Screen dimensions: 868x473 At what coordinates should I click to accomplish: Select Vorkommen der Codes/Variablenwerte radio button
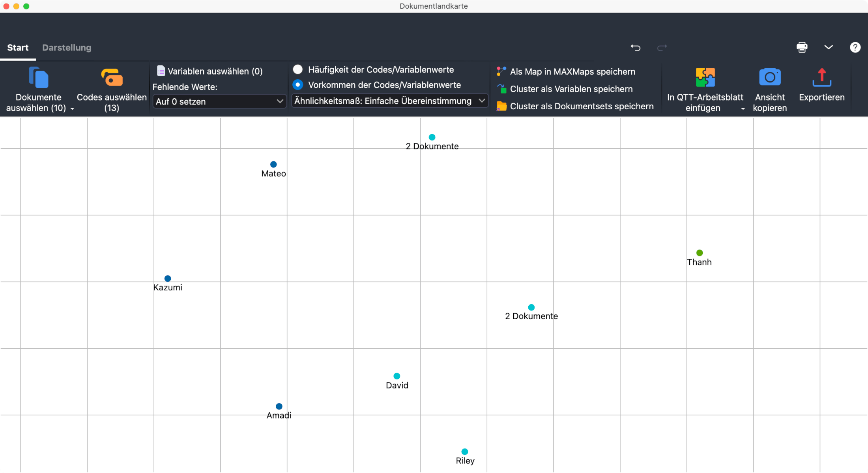[298, 85]
